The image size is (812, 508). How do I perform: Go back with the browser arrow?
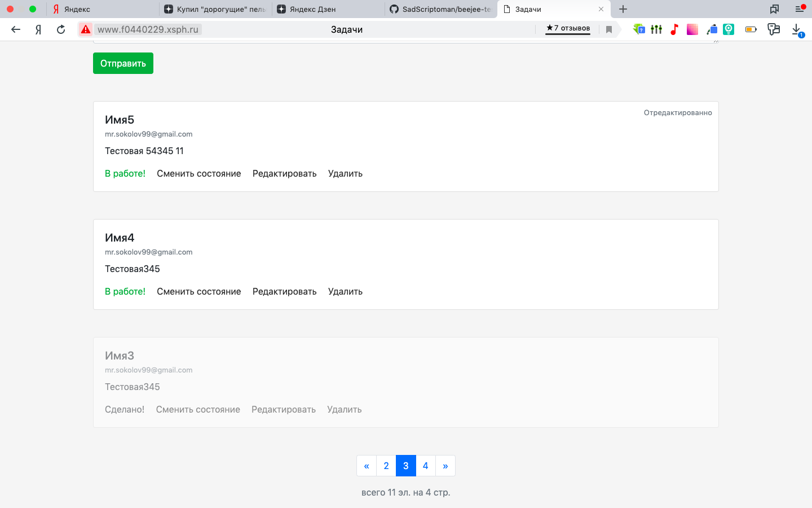click(16, 29)
